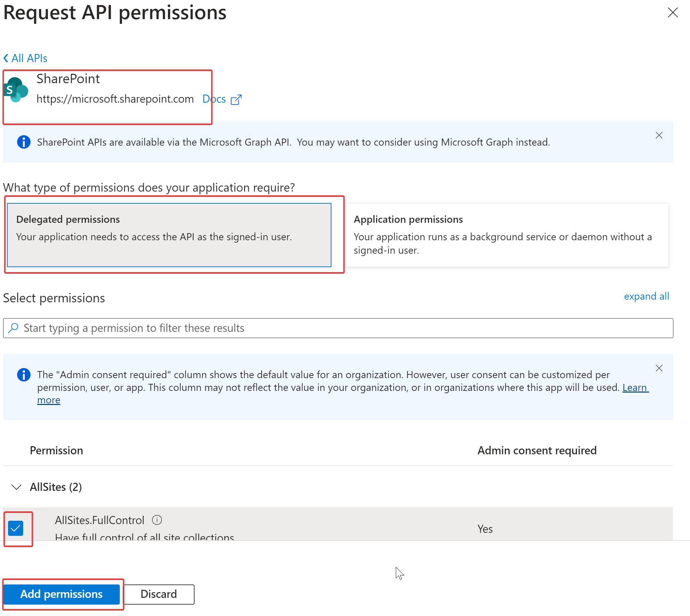Go back to All APIs
This screenshot has height=616, width=690.
click(x=29, y=58)
